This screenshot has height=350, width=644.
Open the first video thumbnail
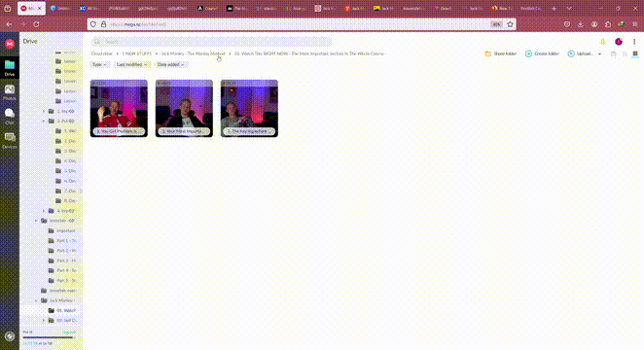point(119,108)
